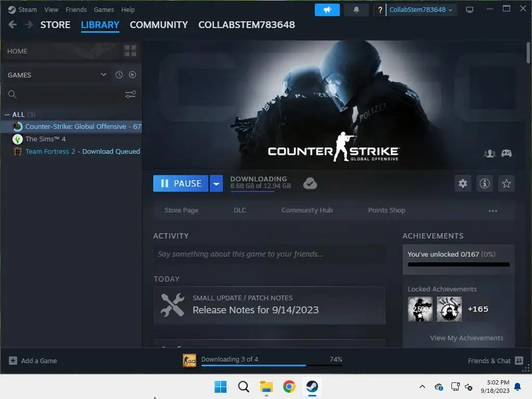Screen dimensions: 532x399
Task: Click the +165 more achievements label
Action: click(x=478, y=309)
